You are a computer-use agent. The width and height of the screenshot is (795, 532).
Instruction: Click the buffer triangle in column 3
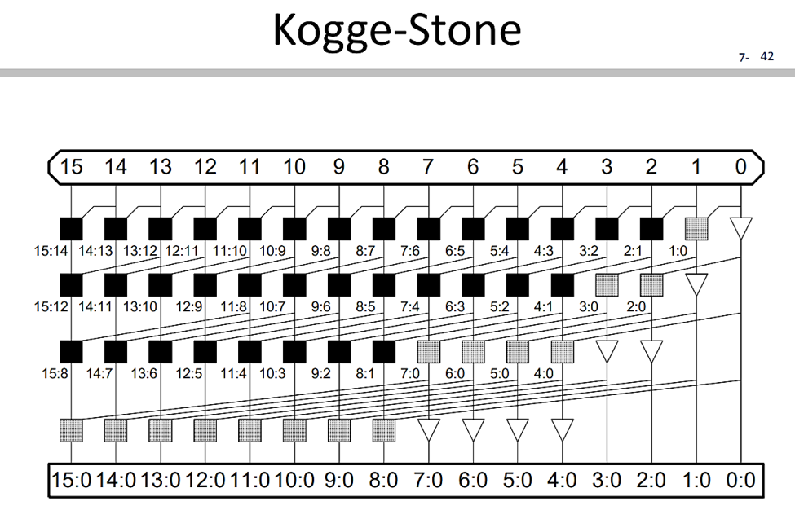coord(607,352)
